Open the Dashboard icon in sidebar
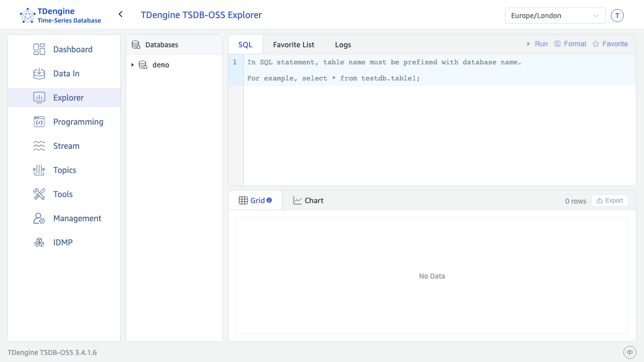This screenshot has height=362, width=644. tap(39, 49)
